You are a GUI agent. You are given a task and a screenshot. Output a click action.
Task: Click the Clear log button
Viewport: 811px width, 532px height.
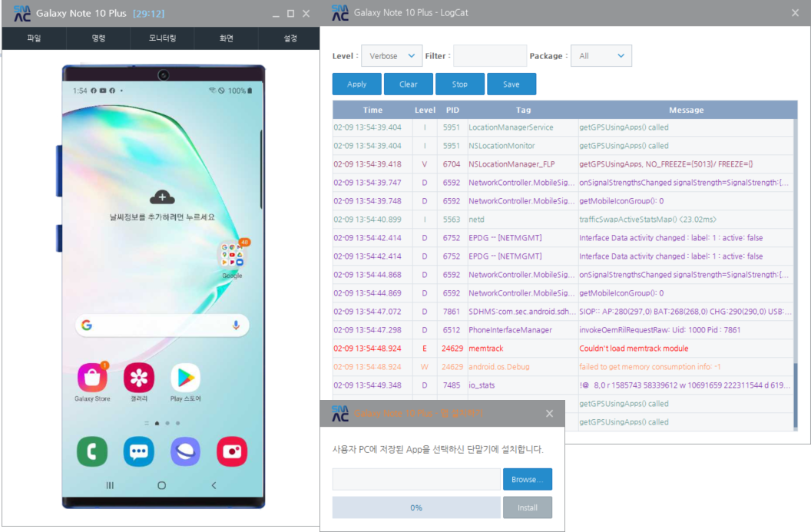tap(408, 84)
